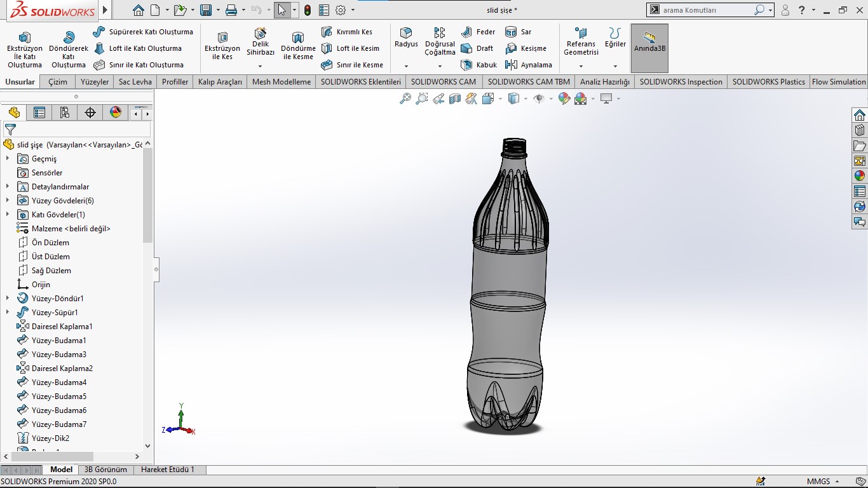
Task: Open the Eğriler dropdown arrow
Action: [x=615, y=66]
